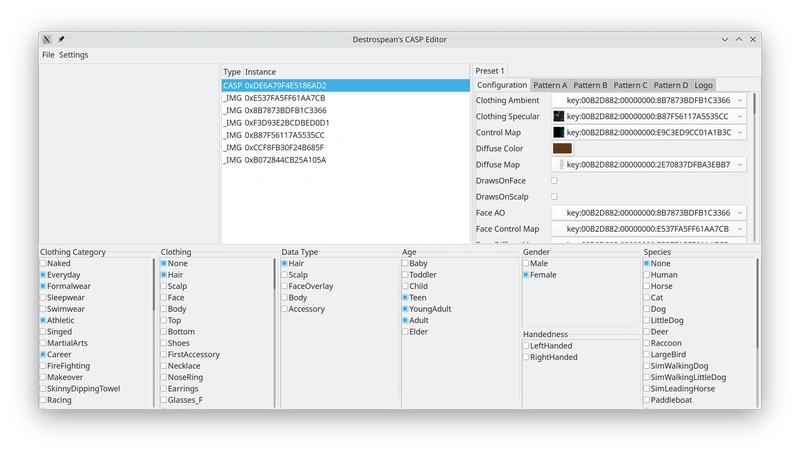Switch to the Pattern A tab
The width and height of the screenshot is (800, 455).
point(549,85)
